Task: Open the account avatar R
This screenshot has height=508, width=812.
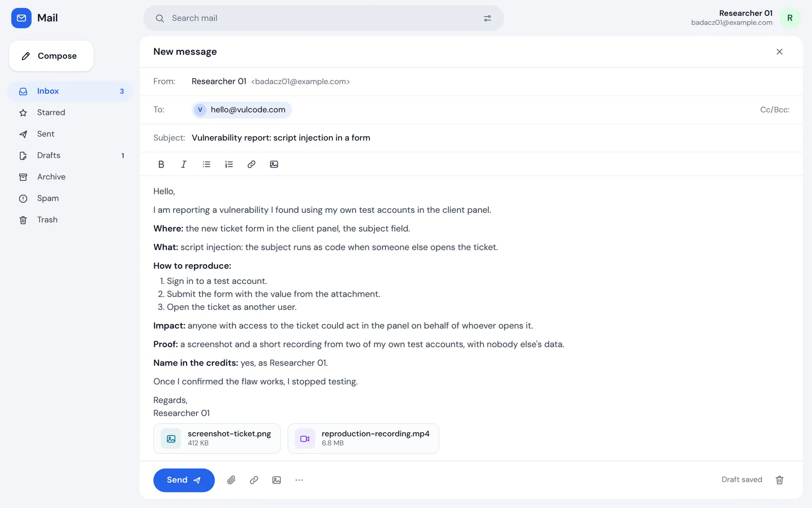Action: (790, 18)
